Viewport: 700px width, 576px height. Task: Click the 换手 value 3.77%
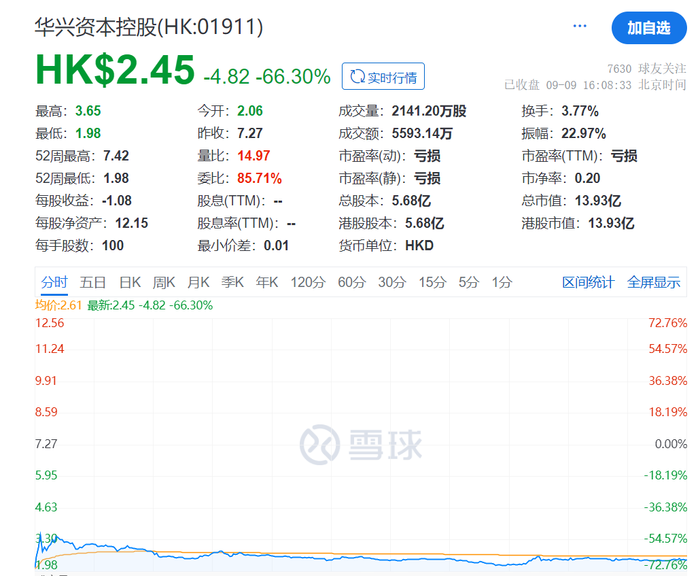[x=580, y=111]
